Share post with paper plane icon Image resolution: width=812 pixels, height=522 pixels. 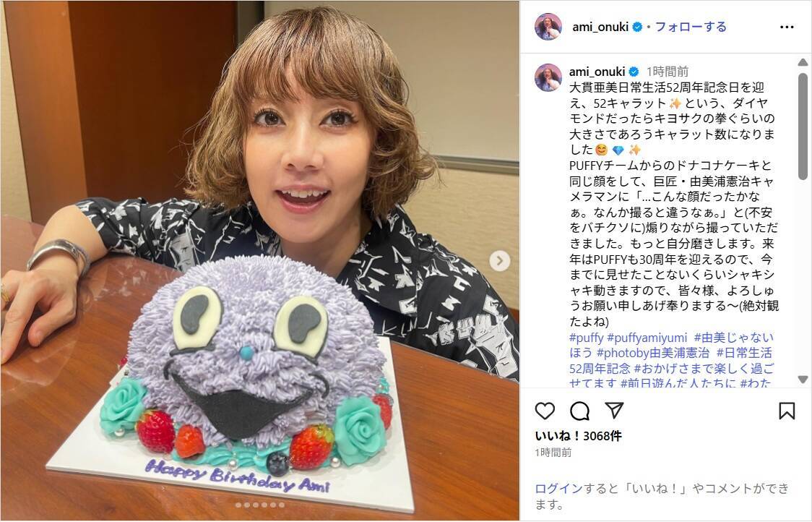(x=614, y=411)
